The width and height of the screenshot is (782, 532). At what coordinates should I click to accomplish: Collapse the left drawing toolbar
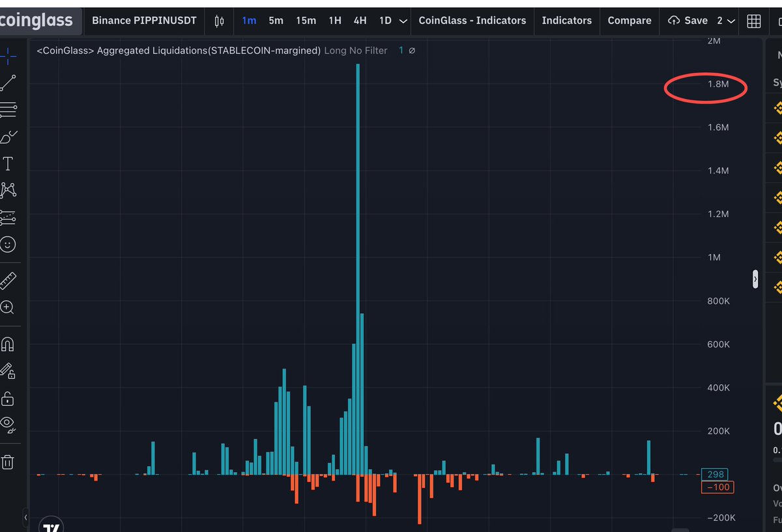click(26, 518)
